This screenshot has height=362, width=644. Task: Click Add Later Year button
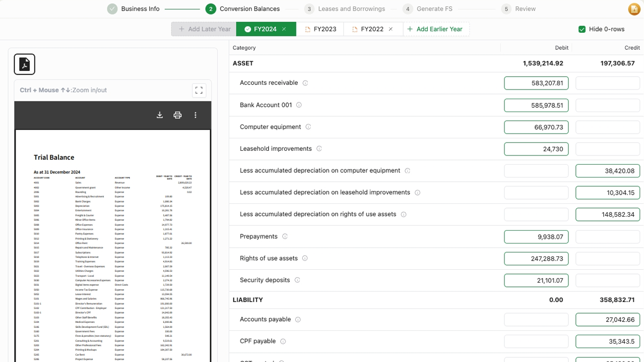click(204, 29)
